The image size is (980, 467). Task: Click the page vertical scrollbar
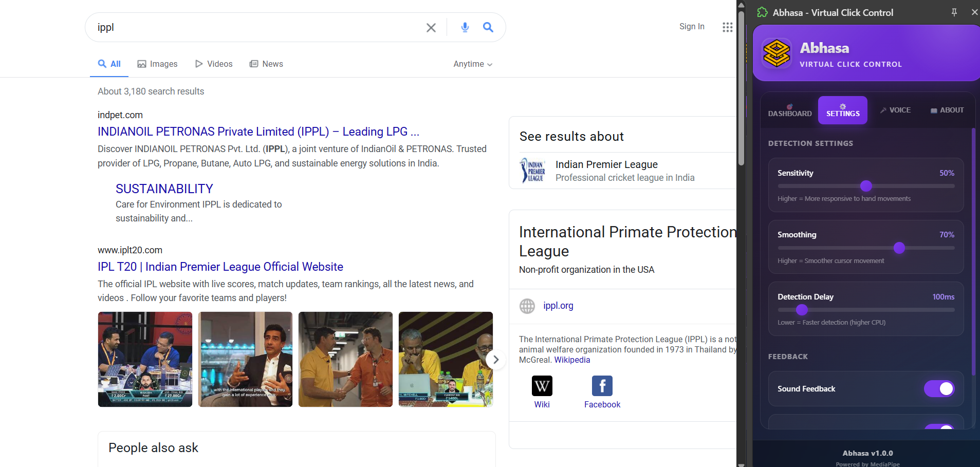pos(741,87)
